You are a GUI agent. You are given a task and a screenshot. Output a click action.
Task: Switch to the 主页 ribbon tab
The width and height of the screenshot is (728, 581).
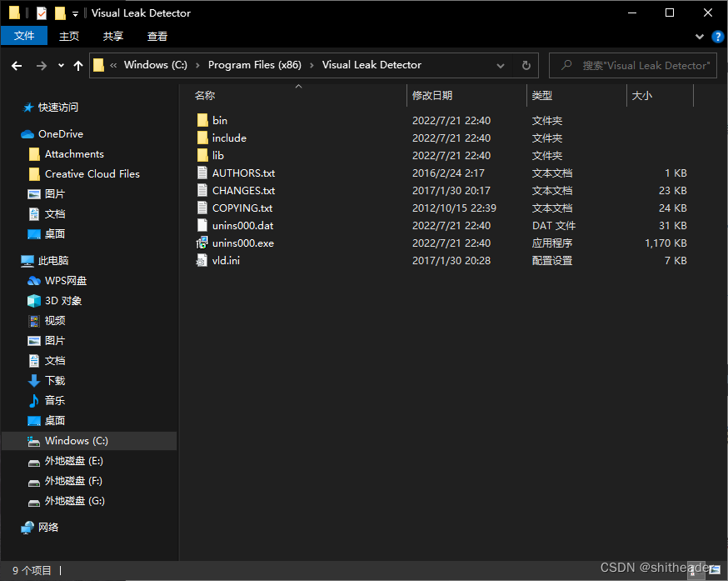[x=69, y=36]
